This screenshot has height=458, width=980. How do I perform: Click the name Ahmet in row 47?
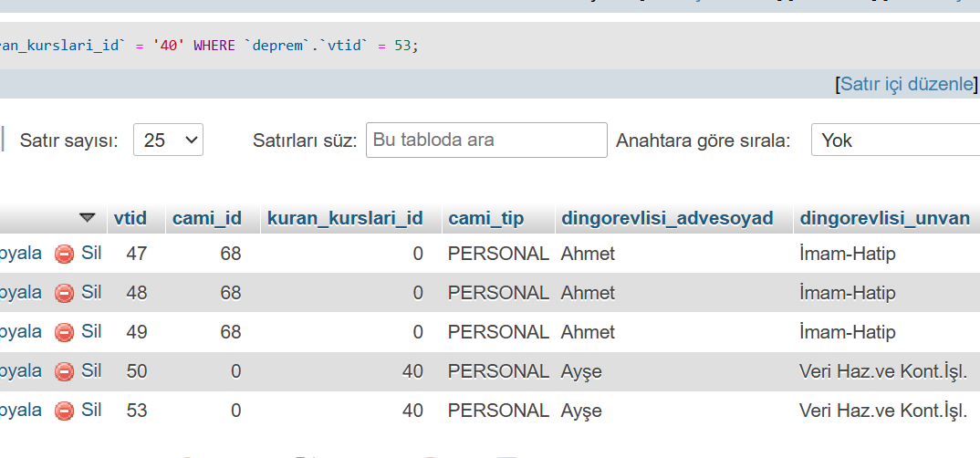pyautogui.click(x=588, y=254)
